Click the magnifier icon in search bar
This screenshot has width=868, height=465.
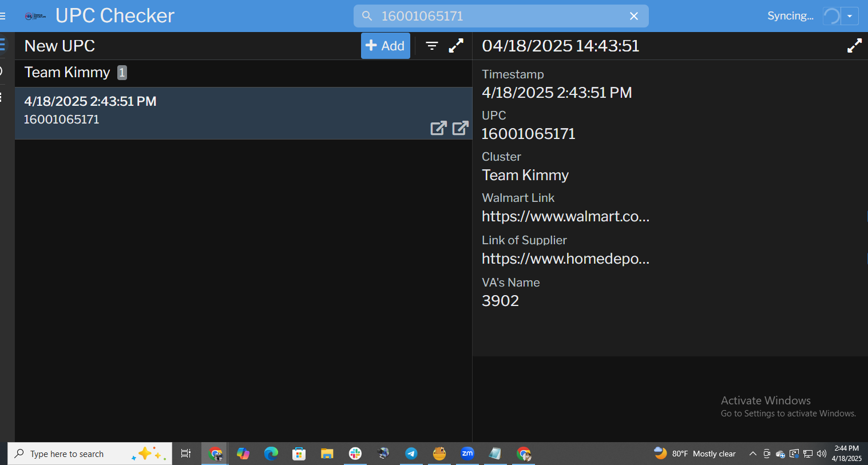click(x=367, y=16)
